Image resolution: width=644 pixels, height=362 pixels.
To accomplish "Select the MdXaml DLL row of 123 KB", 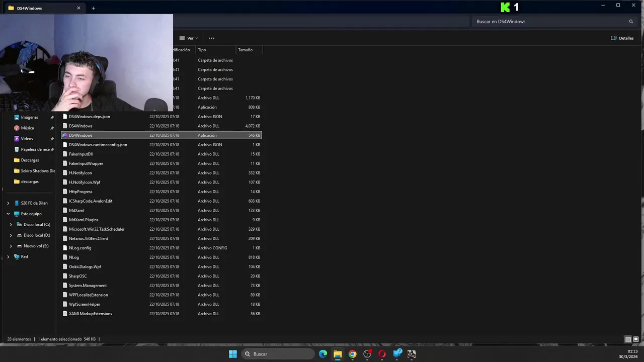I will [161, 210].
